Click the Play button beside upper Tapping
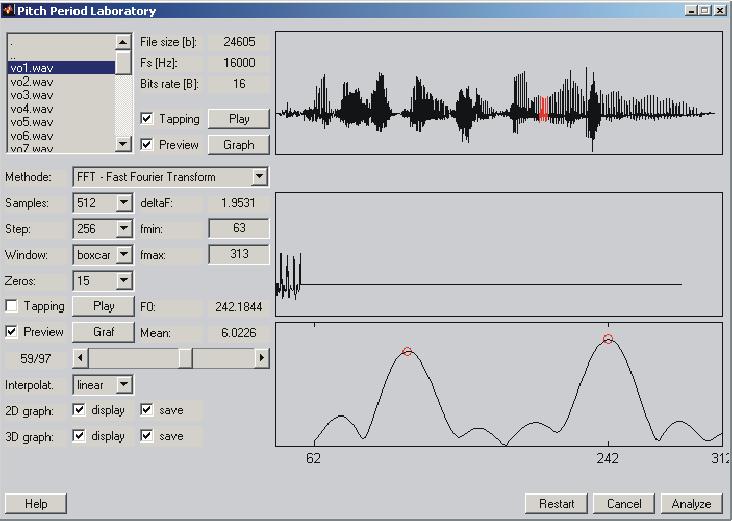 [x=239, y=119]
